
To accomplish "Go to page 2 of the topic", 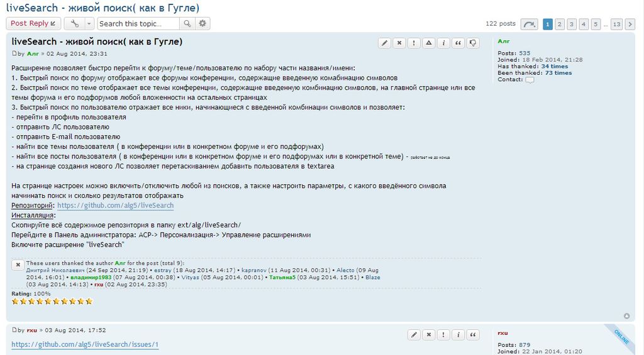I will pyautogui.click(x=560, y=24).
